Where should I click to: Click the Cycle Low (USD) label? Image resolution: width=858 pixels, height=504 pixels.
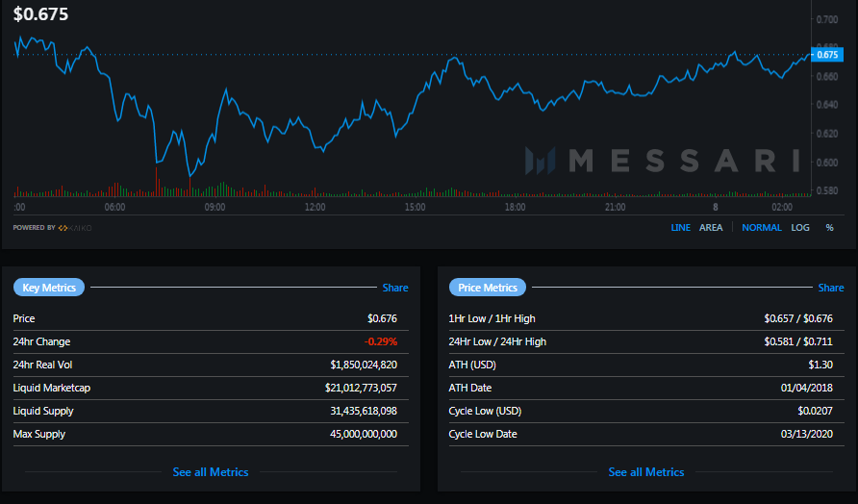point(485,411)
